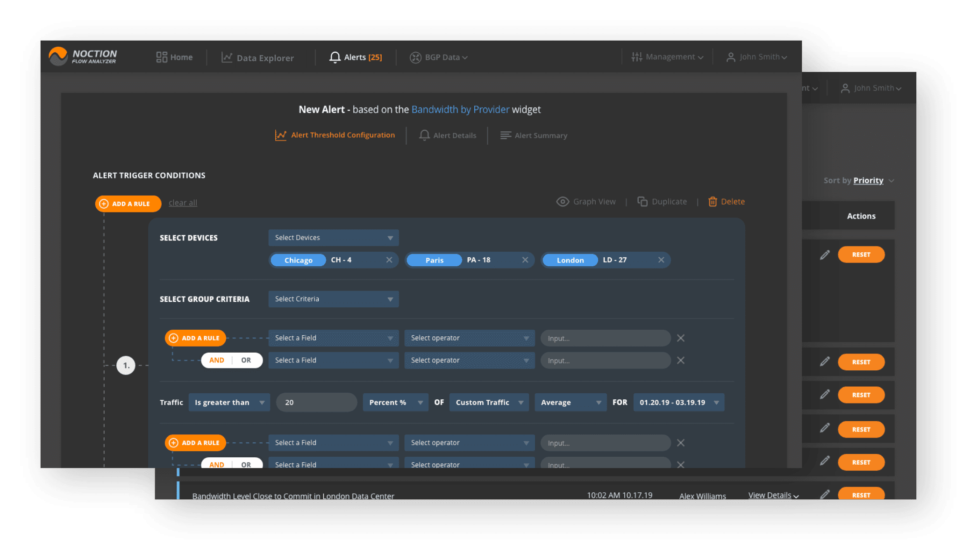977x560 pixels.
Task: Open the Select Devices dropdown
Action: (x=334, y=238)
